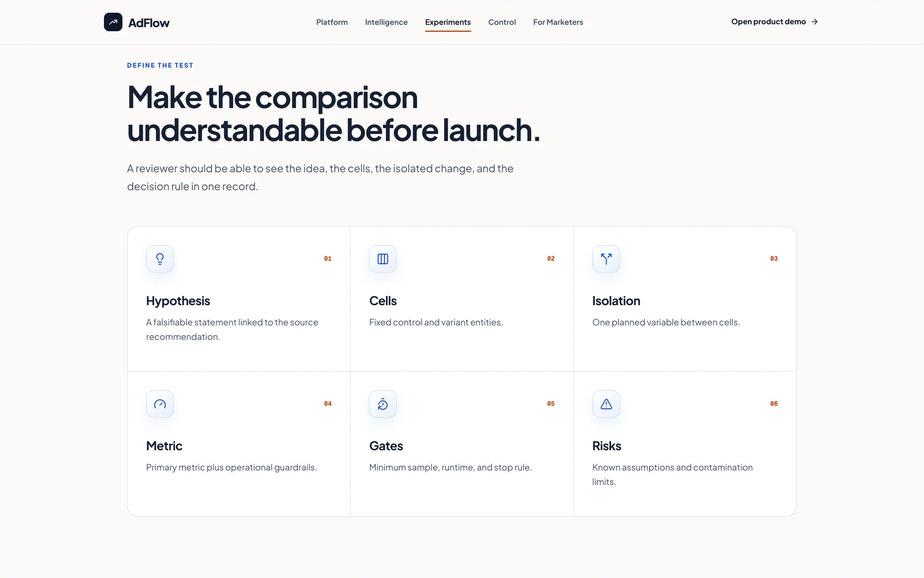Click the Isolation split-arrow icon
924x578 pixels.
point(606,259)
